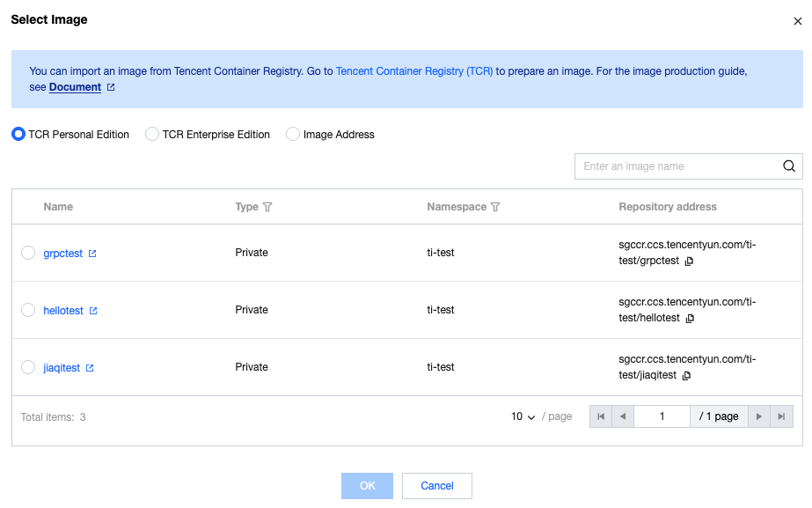Jump to last page arrow
Viewport: 812px width, 508px height.
click(781, 416)
